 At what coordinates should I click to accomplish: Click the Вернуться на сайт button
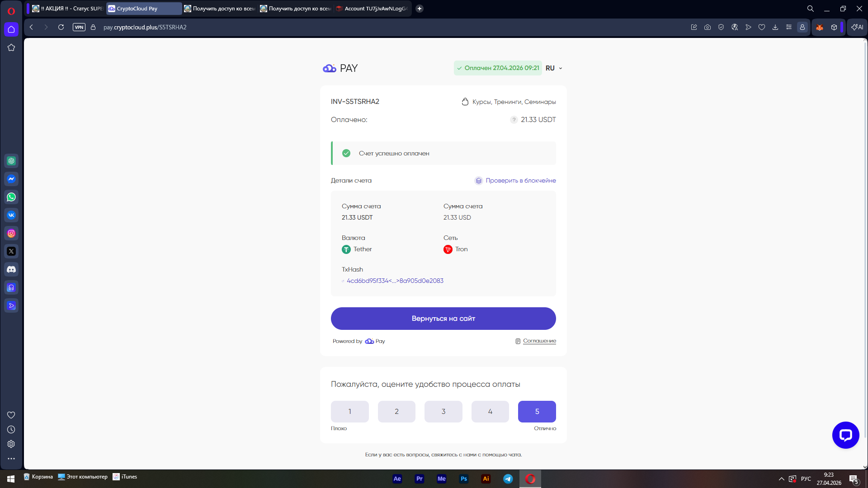(x=443, y=319)
